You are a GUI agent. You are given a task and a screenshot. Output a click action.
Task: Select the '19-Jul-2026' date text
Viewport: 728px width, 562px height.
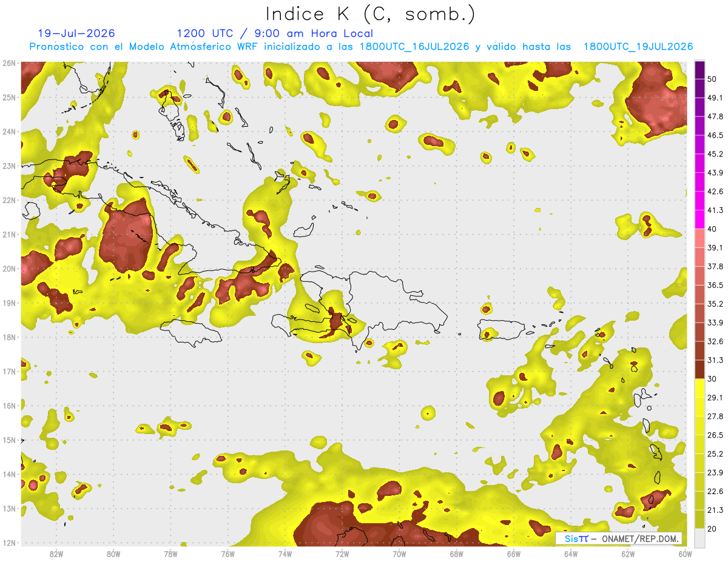point(76,33)
